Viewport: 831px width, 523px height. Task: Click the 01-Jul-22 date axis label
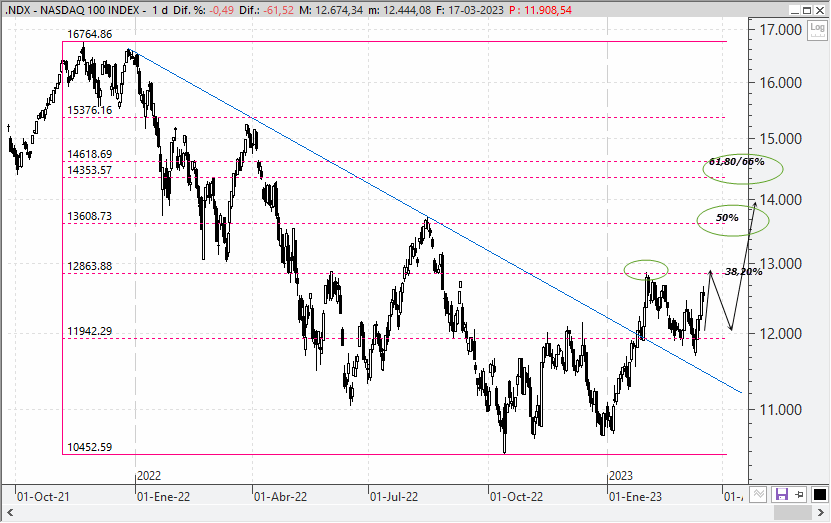394,497
